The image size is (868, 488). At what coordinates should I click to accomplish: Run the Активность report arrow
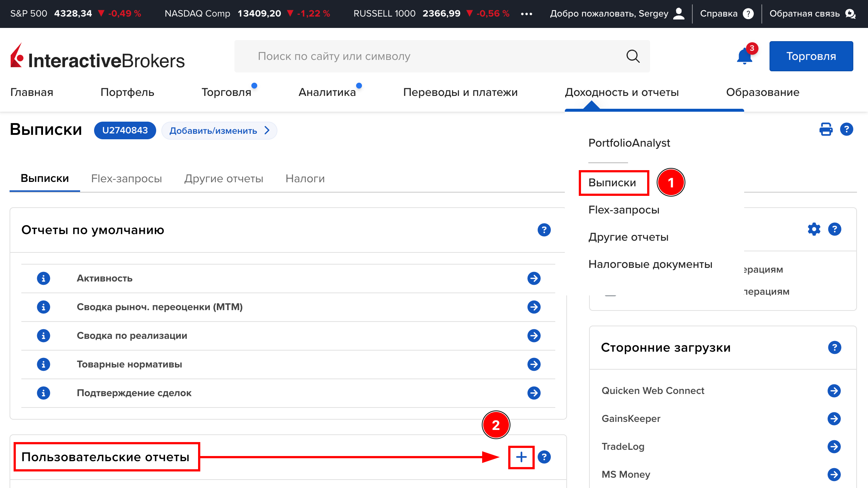tap(534, 278)
